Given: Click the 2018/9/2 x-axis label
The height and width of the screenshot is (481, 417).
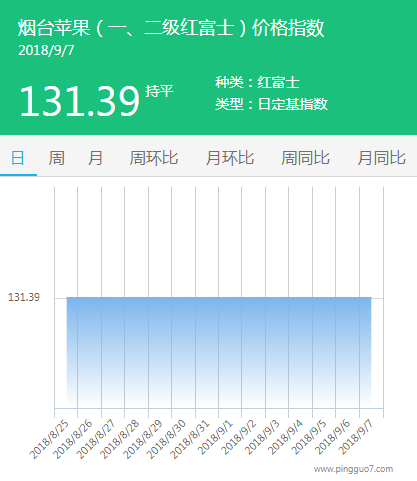Looking at the screenshot, I should pos(239,437).
